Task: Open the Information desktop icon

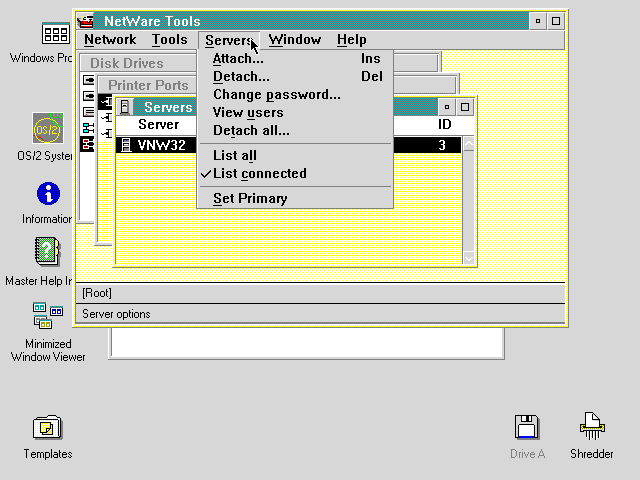Action: coord(48,193)
